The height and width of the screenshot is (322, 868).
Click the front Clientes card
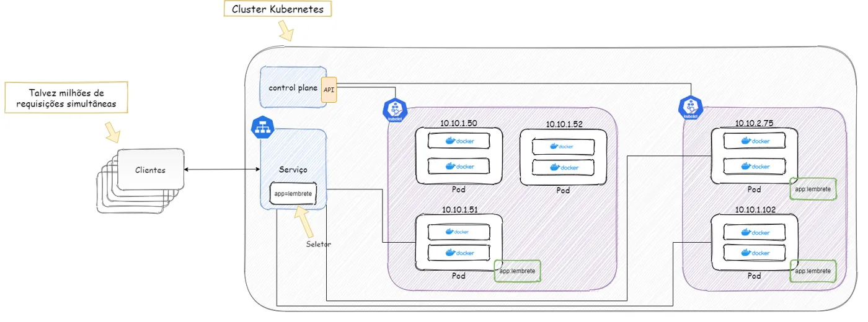[x=151, y=169]
